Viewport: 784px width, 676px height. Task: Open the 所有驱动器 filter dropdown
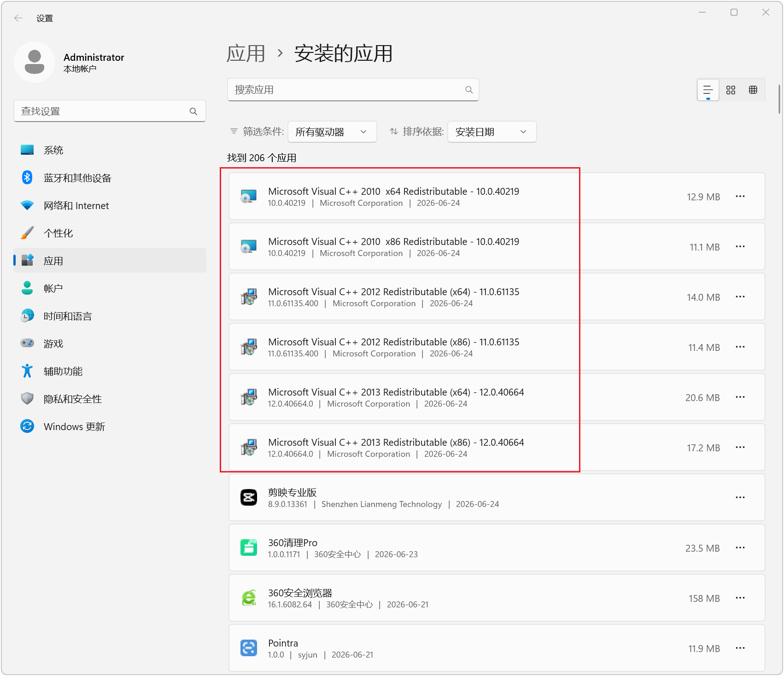(332, 132)
